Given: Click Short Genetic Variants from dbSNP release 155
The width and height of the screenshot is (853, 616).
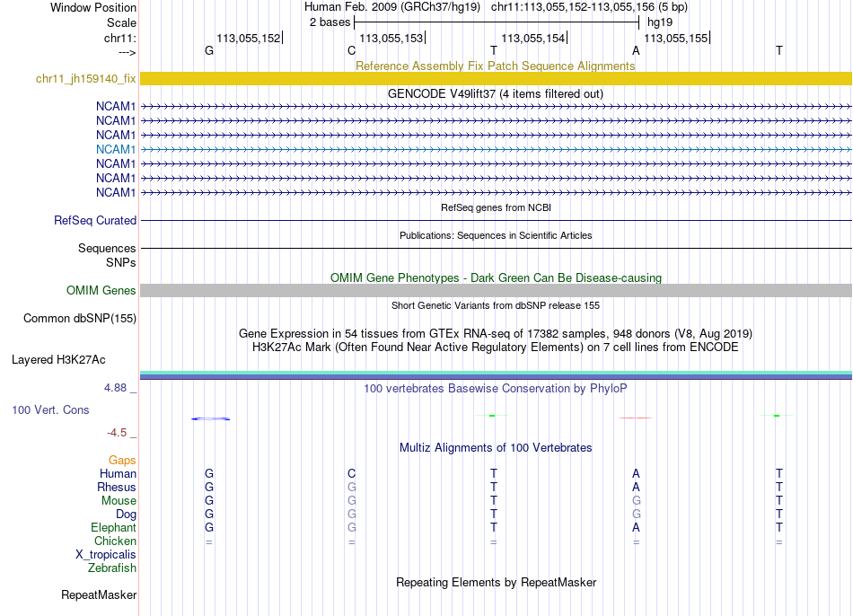Looking at the screenshot, I should [x=496, y=305].
